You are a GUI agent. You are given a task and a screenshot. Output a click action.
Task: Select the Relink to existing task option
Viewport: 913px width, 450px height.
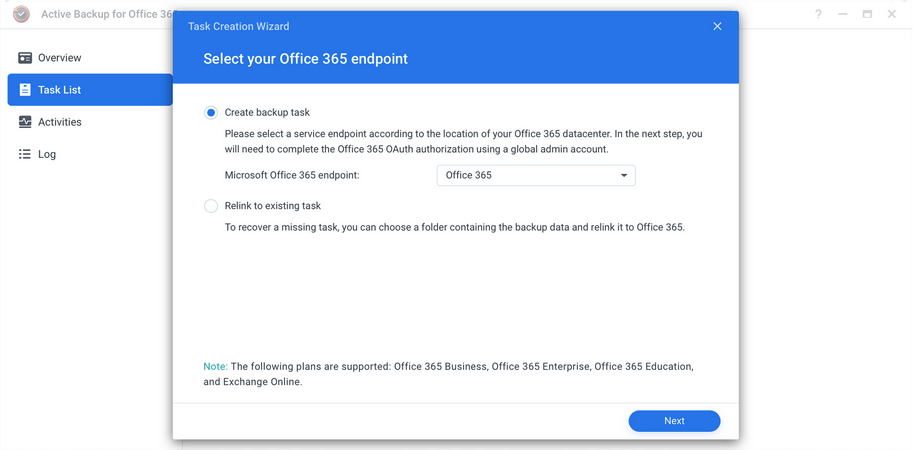211,206
